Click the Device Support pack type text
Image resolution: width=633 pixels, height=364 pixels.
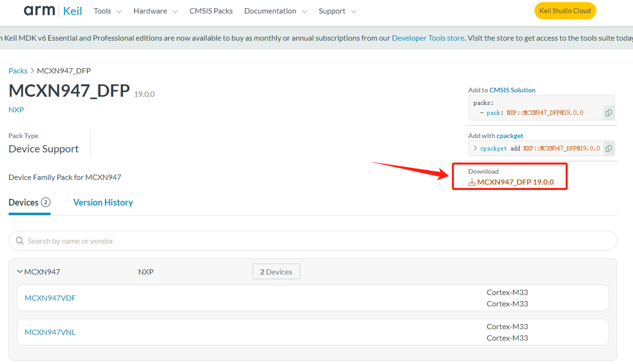(43, 149)
